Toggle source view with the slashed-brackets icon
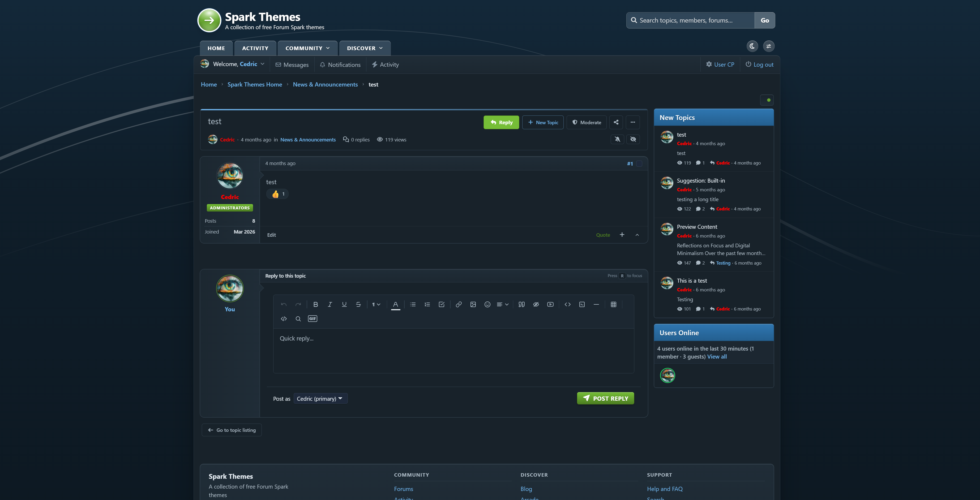This screenshot has height=500, width=980. tap(284, 319)
